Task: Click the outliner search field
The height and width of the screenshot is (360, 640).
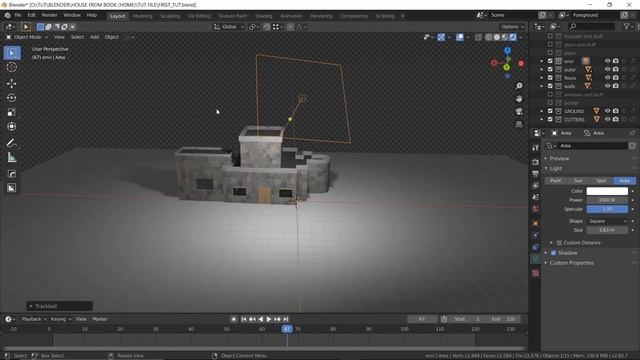Action: (591, 27)
